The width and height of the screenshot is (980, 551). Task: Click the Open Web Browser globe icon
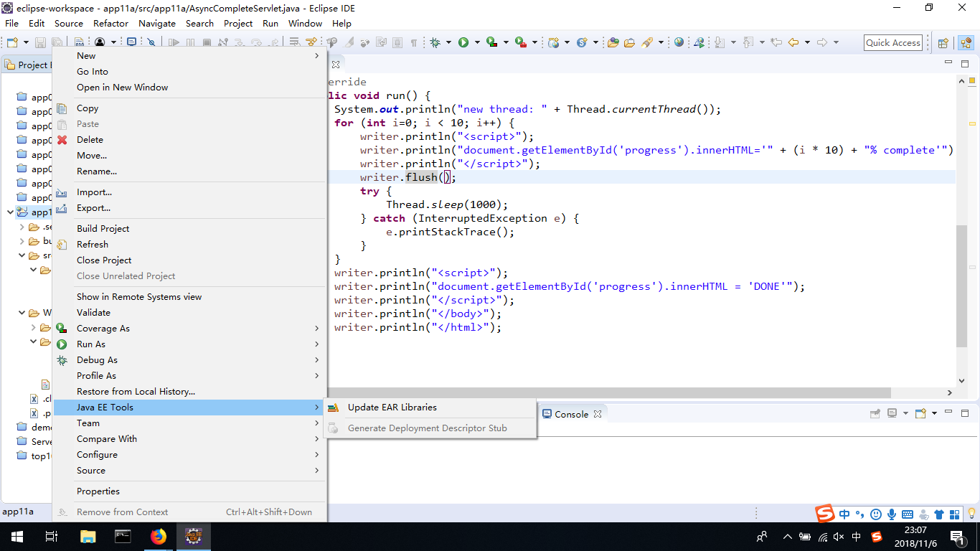[x=679, y=42]
